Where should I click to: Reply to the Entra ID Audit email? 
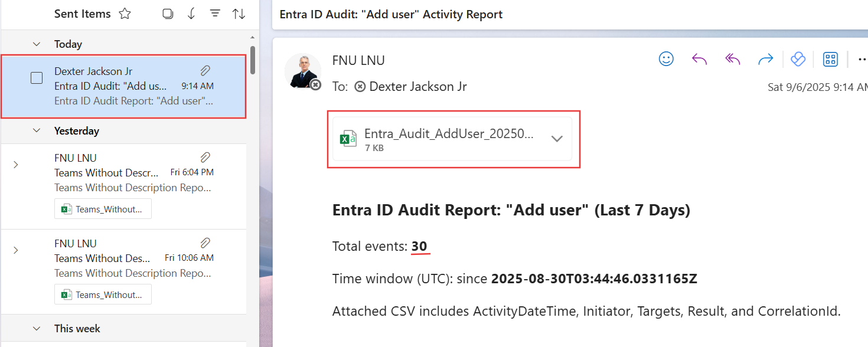(x=699, y=59)
